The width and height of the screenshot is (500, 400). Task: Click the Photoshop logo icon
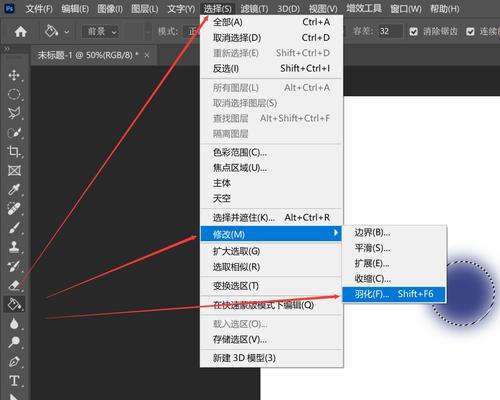pyautogui.click(x=10, y=8)
